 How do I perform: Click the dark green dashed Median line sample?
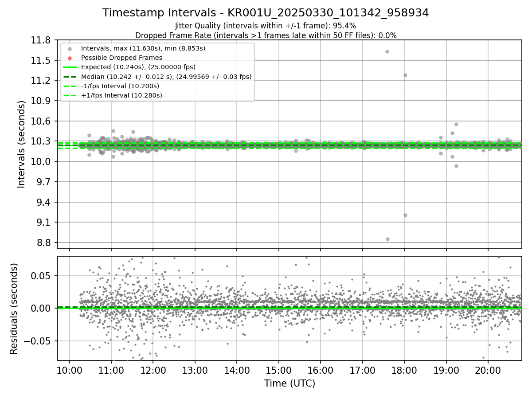coord(70,77)
